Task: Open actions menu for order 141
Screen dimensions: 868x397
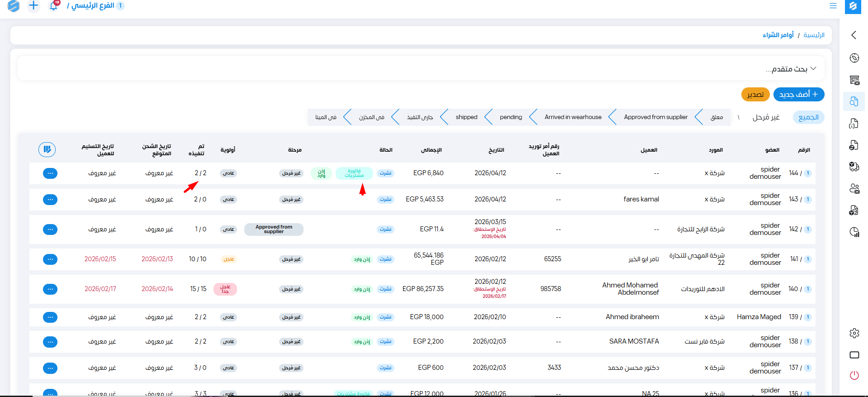Action: [x=50, y=259]
